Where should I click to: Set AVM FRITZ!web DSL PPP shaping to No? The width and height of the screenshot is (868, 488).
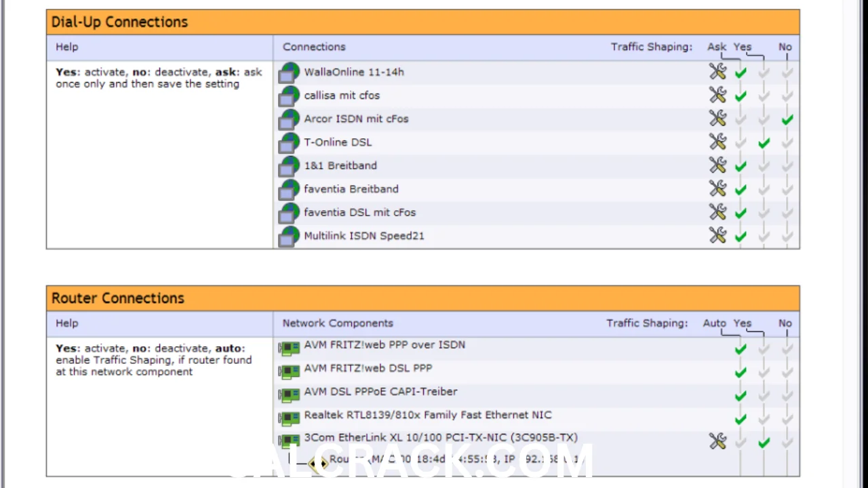787,372
